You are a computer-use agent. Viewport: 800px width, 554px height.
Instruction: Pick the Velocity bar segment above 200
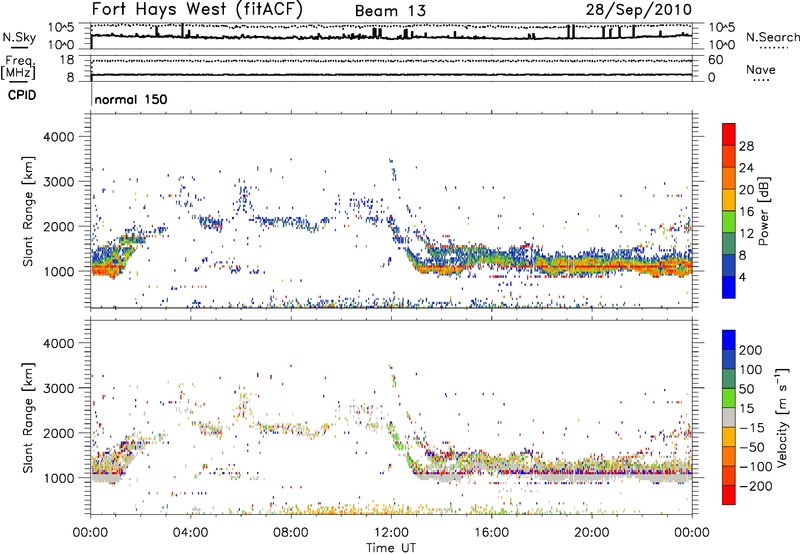coord(729,340)
